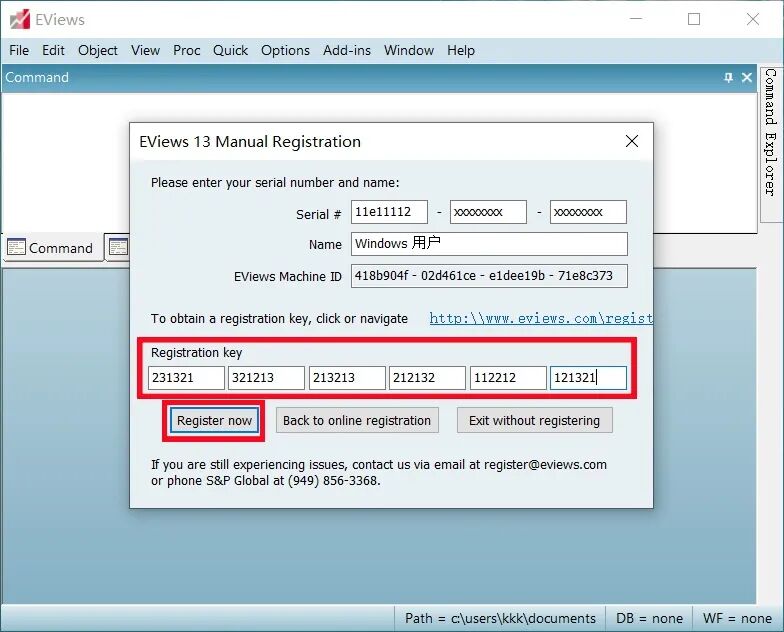
Task: Close the Manual Registration dialog
Action: (632, 142)
